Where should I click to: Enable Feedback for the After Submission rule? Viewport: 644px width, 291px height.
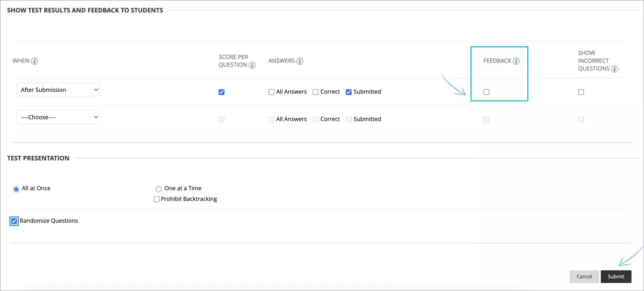click(x=486, y=92)
